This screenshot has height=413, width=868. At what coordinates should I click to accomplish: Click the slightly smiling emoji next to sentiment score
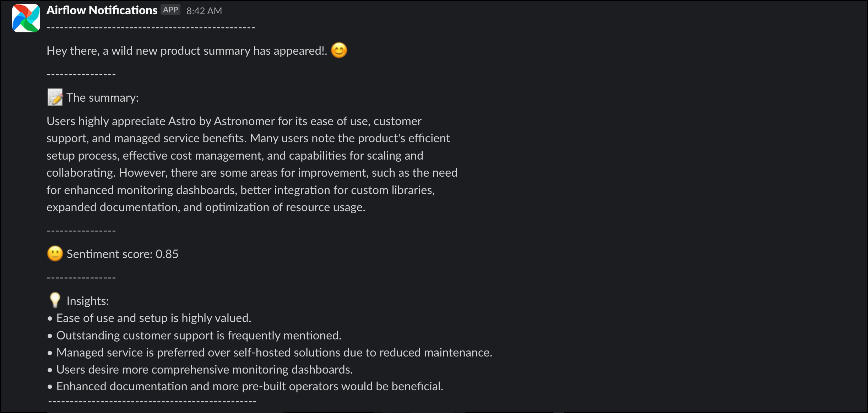click(x=55, y=253)
